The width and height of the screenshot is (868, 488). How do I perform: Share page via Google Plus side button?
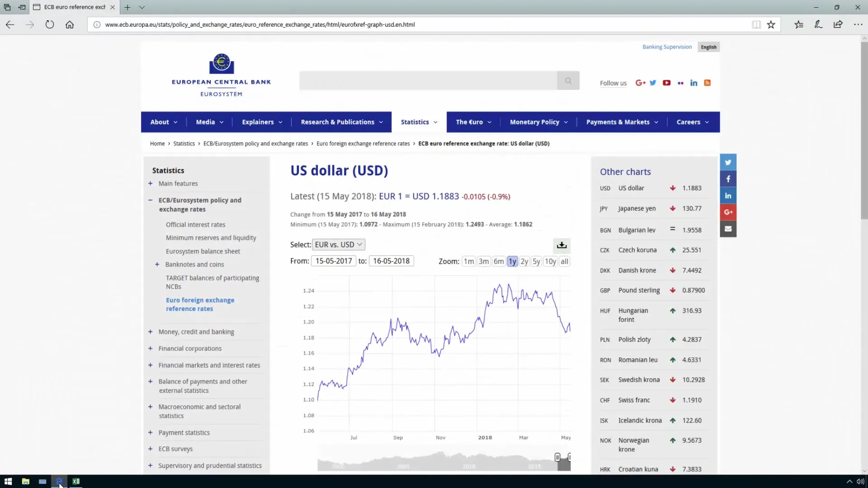tap(728, 212)
